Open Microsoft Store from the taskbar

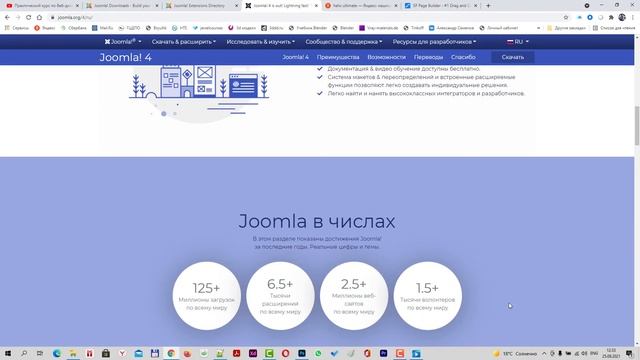coord(106,353)
